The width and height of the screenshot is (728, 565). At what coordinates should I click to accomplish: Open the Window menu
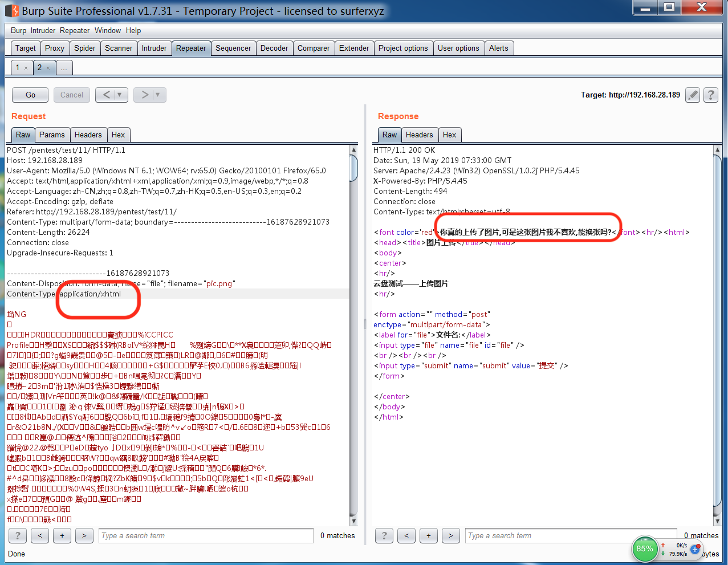[x=108, y=30]
